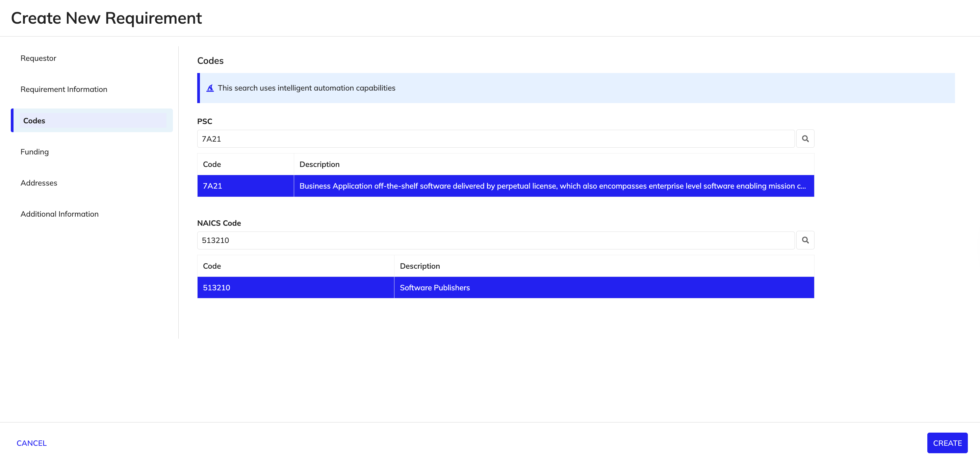
Task: Click the intelligent automation icon in banner
Action: pos(210,88)
